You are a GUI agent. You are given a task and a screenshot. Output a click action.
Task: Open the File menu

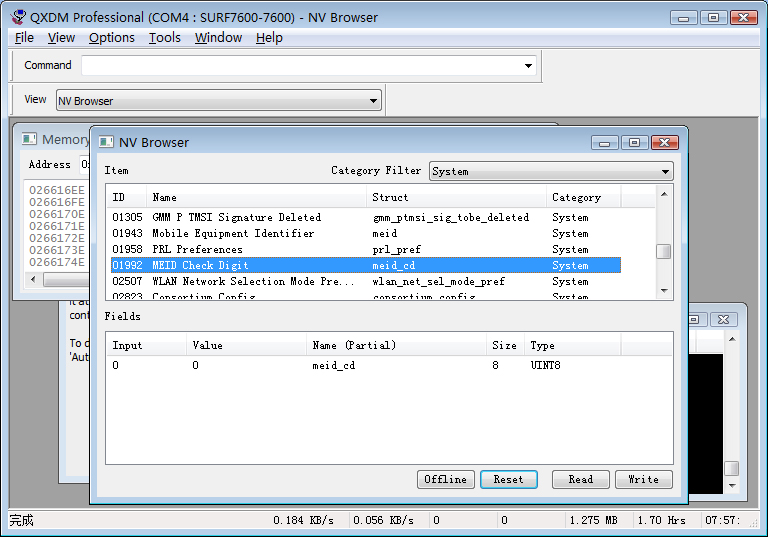click(24, 38)
